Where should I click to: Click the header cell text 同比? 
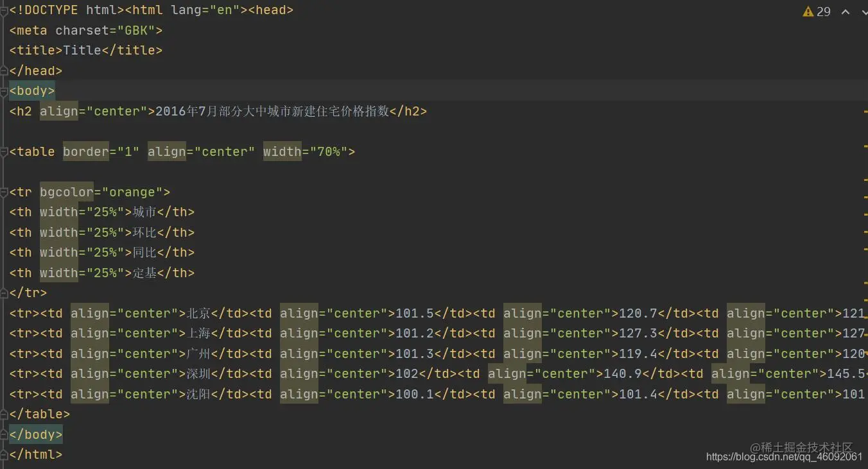[144, 252]
